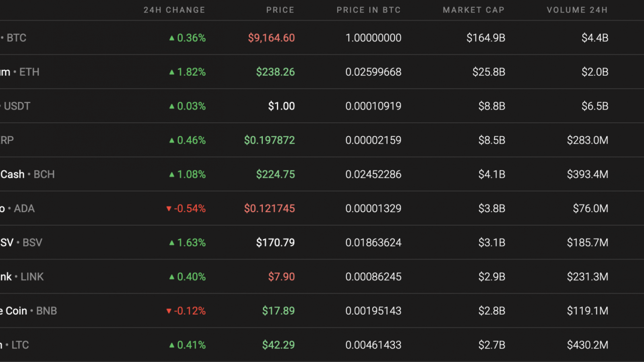Screen dimensions: 644x362
Task: Select BNB price $17.89
Action: pos(279,311)
